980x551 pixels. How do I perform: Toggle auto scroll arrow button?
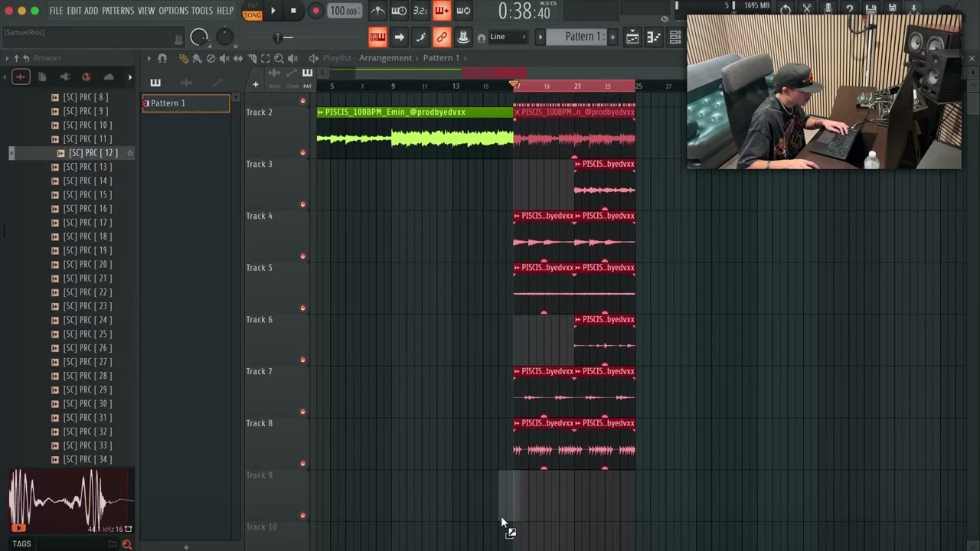(399, 37)
